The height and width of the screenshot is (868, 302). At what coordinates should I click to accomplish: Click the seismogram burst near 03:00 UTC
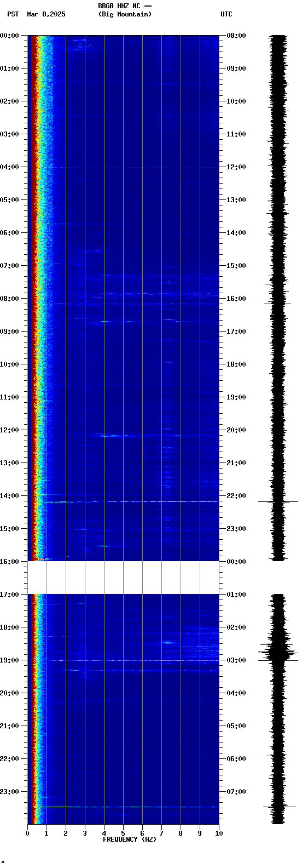point(278,653)
